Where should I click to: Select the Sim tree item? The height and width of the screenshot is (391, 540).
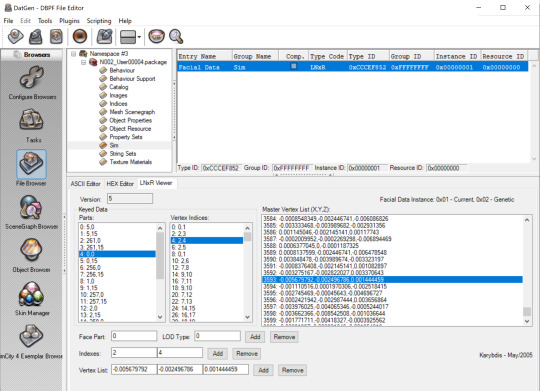tap(114, 145)
